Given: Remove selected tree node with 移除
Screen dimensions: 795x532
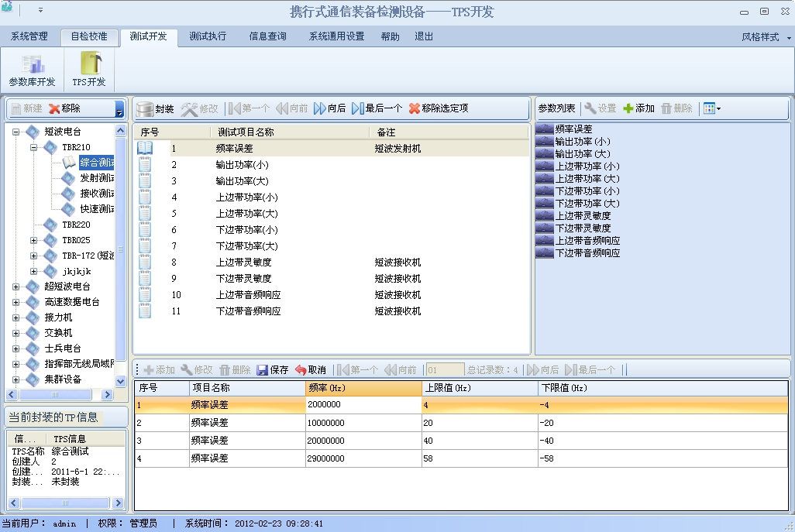Looking at the screenshot, I should click(54, 108).
